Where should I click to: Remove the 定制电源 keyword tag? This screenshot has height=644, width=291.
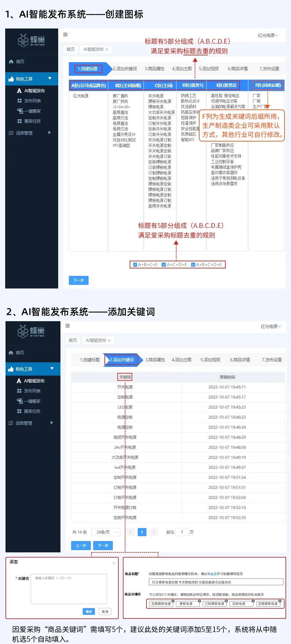tap(253, 601)
